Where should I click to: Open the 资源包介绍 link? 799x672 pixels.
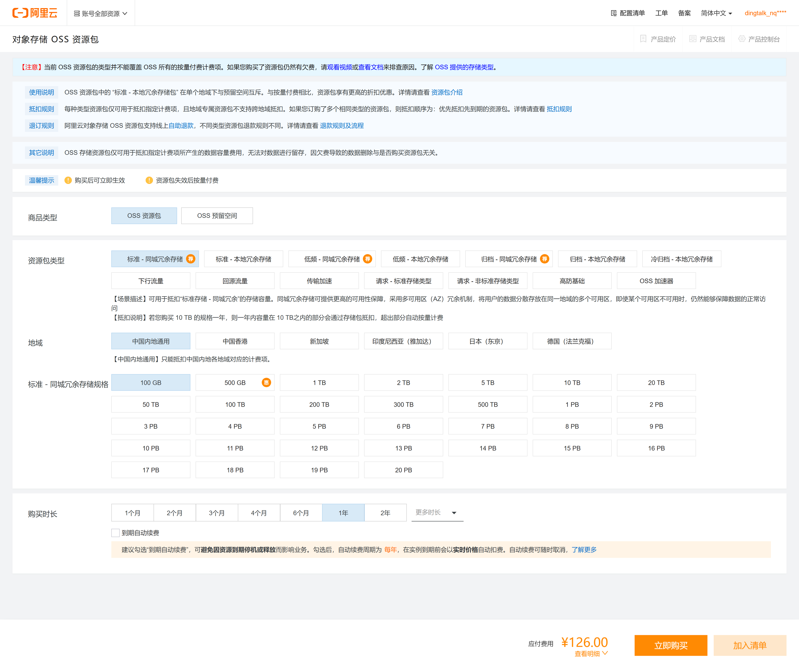[x=447, y=92]
